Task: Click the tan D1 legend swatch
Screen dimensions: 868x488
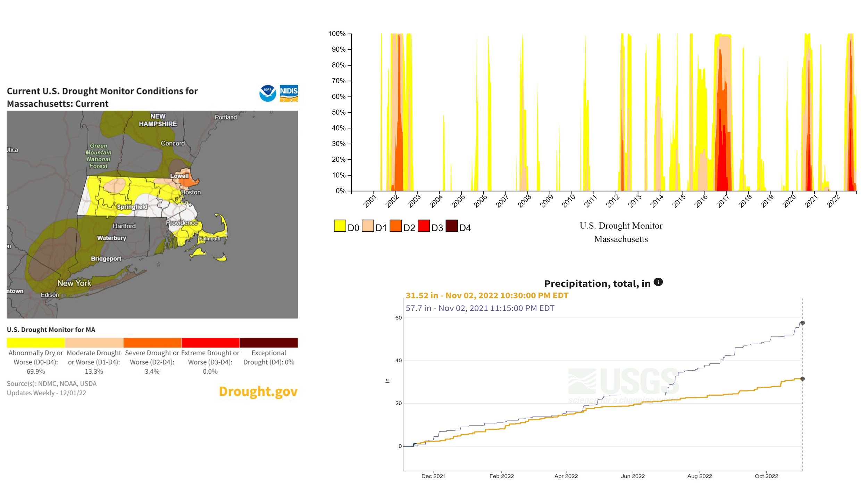Action: tap(368, 226)
